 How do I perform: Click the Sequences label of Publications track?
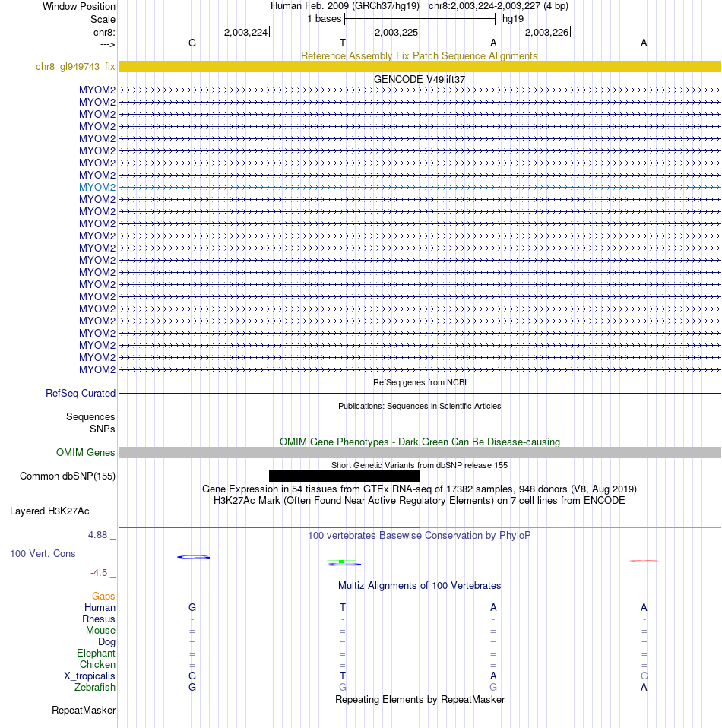click(90, 416)
